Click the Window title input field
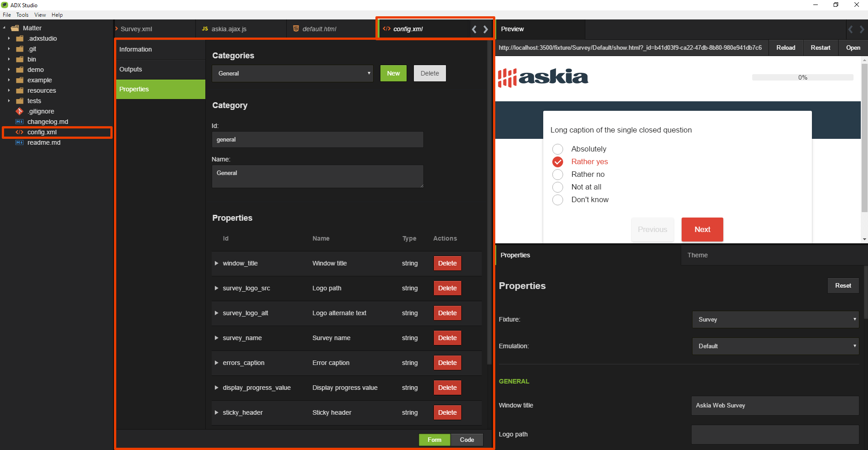 [774, 405]
